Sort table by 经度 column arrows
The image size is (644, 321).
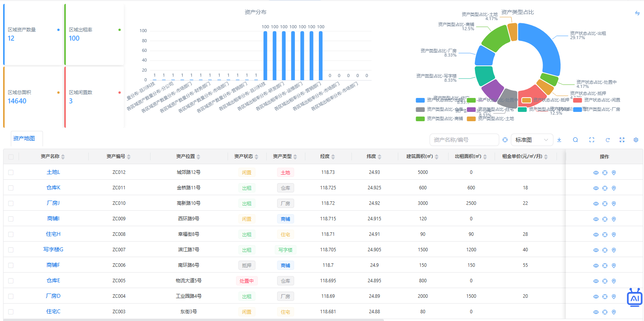click(x=333, y=157)
